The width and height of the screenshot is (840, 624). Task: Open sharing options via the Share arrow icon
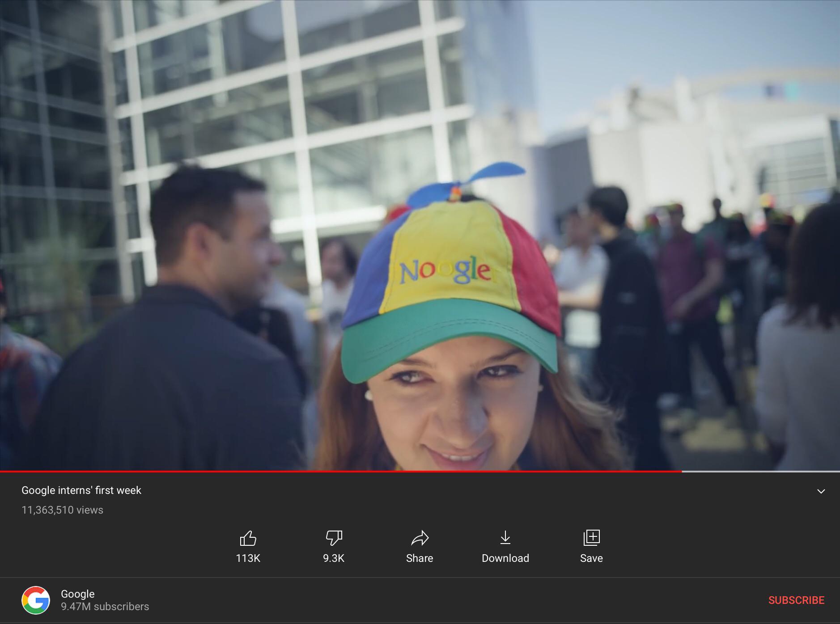click(419, 539)
